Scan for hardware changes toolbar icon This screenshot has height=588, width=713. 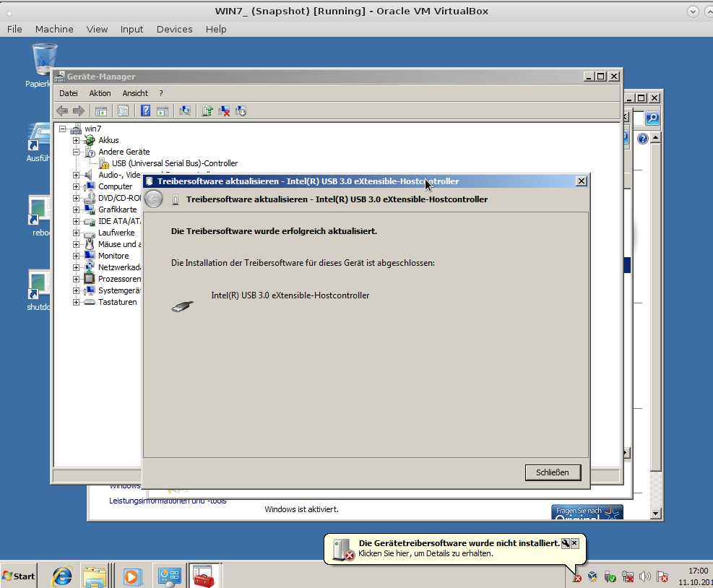point(185,111)
